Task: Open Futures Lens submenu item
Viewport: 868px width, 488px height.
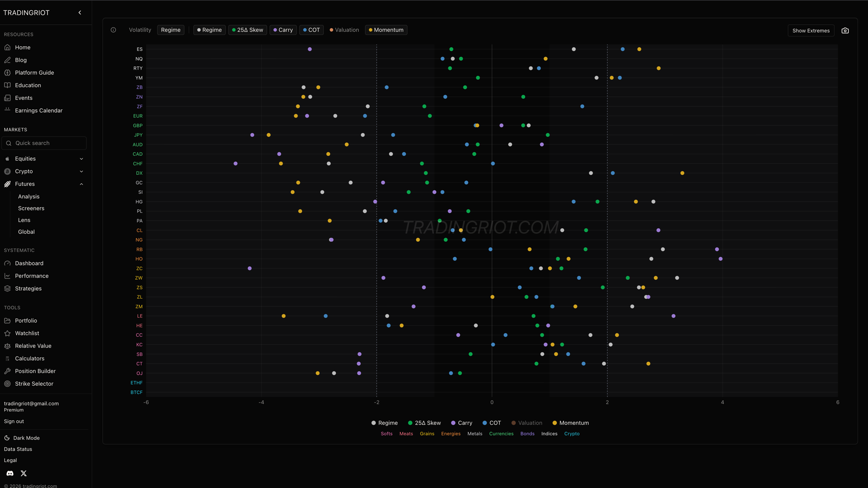Action: click(x=24, y=220)
